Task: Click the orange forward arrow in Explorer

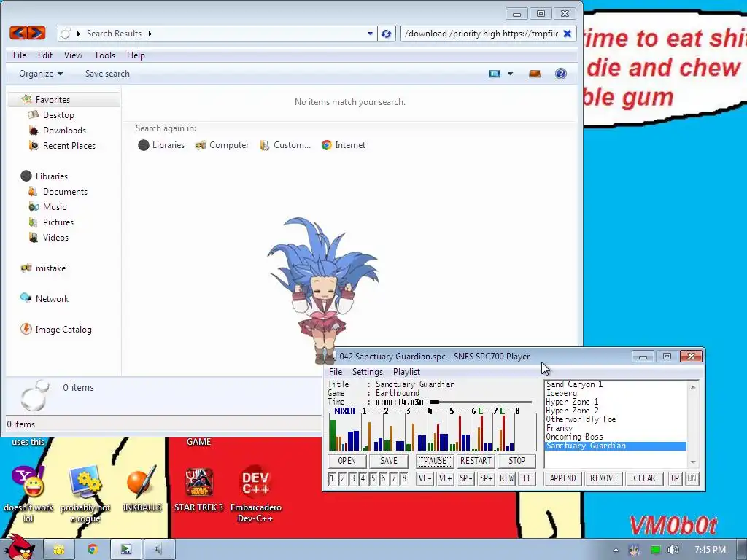Action: click(36, 33)
